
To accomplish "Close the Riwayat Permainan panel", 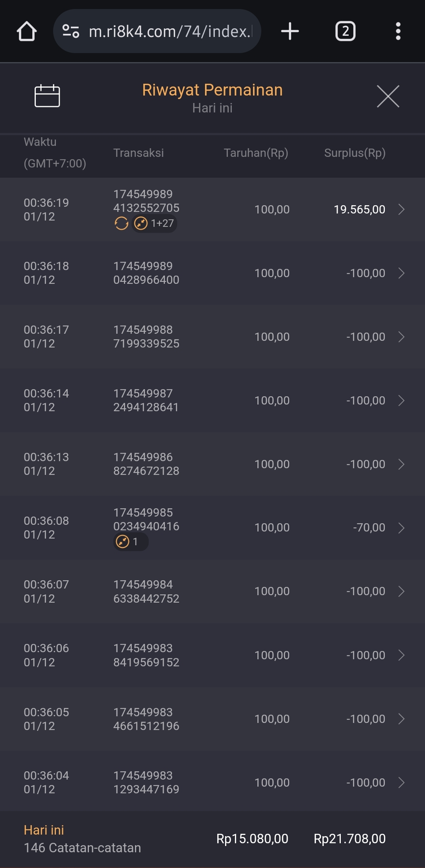I will click(x=388, y=96).
